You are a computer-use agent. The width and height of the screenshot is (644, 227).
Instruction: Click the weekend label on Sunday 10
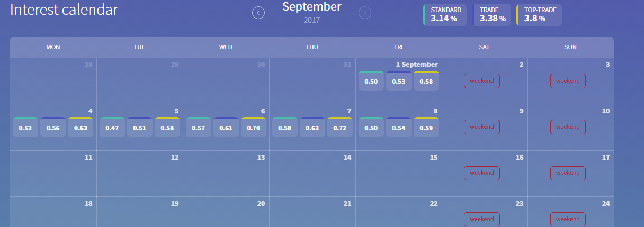pyautogui.click(x=568, y=127)
